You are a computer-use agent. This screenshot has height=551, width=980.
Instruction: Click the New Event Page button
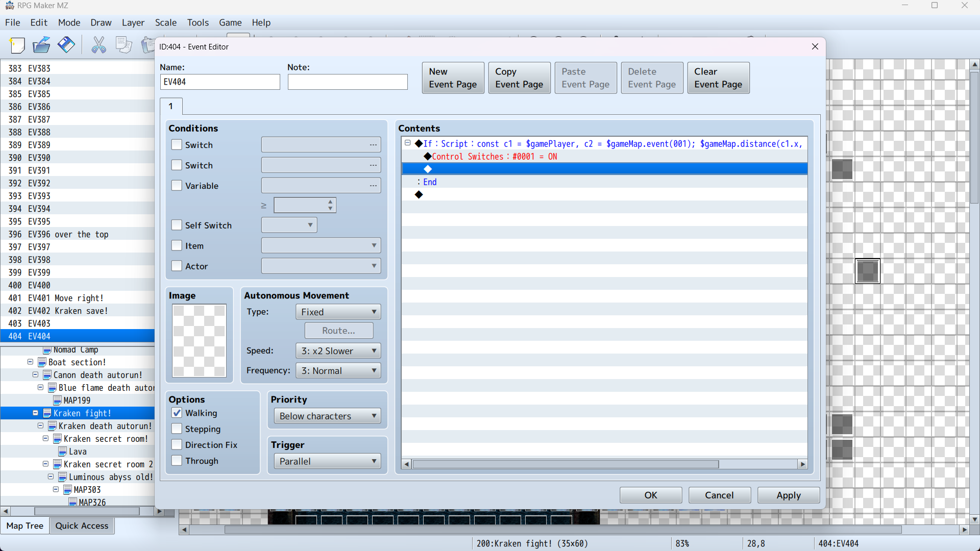[x=453, y=78]
